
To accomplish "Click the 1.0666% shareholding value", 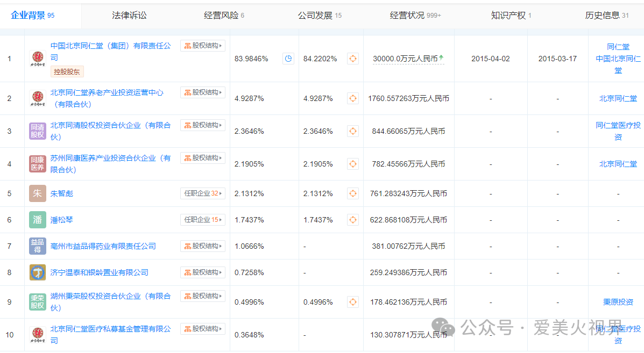I will click(249, 246).
